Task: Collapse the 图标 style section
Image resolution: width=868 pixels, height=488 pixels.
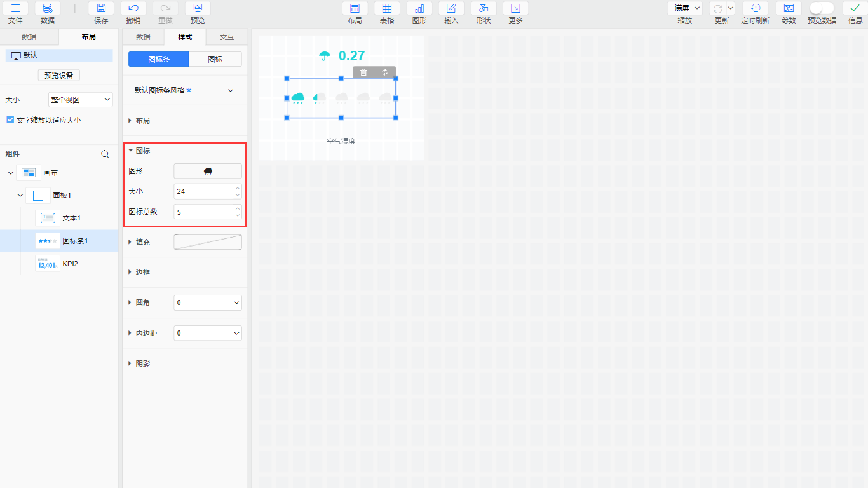Action: 131,151
